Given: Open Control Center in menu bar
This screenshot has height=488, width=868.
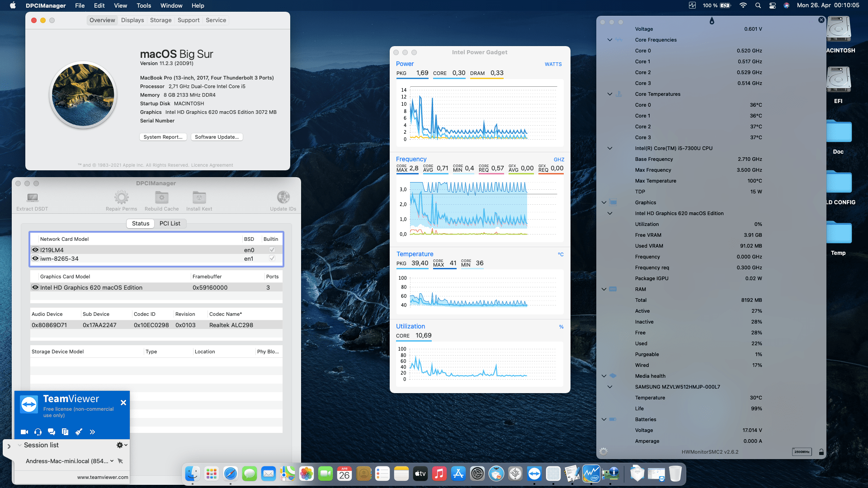Looking at the screenshot, I should (773, 5).
